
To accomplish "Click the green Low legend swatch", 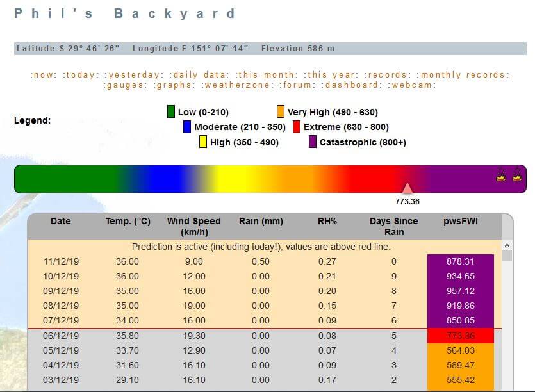I will (171, 112).
